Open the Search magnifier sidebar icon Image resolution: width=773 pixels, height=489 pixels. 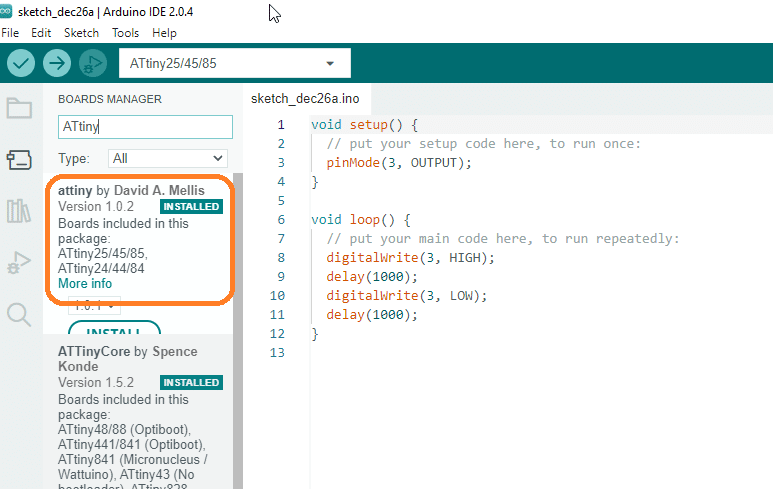point(19,314)
